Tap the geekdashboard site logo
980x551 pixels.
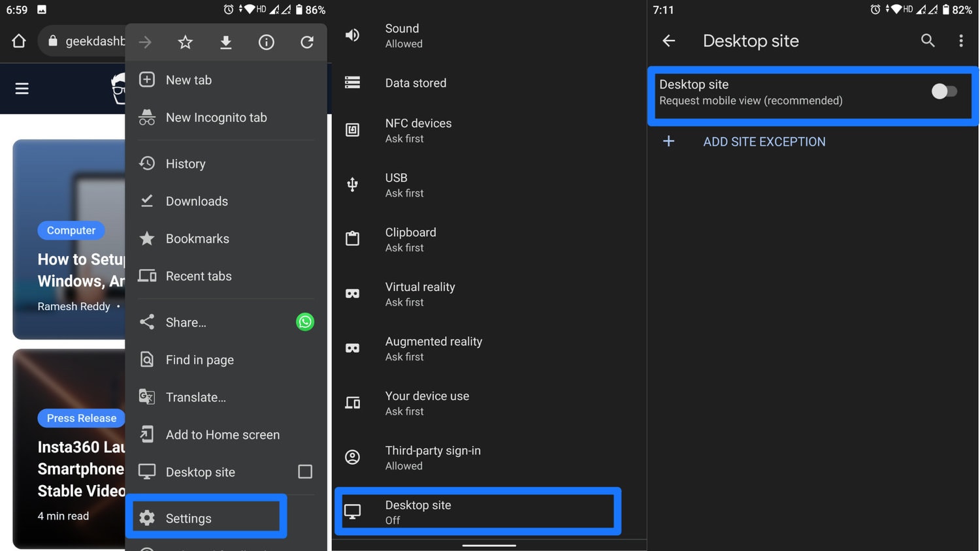click(118, 88)
